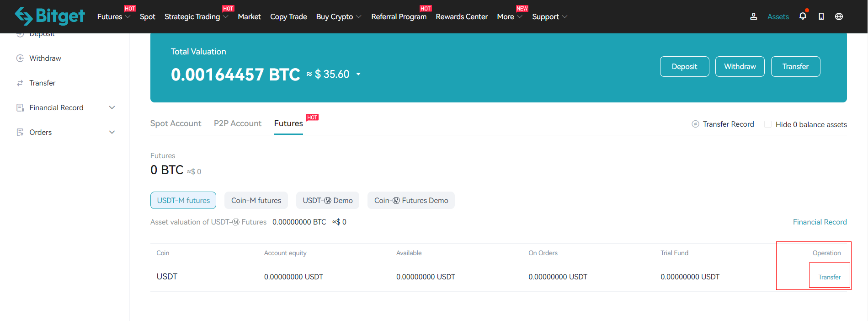Open the language globe icon

pos(839,16)
